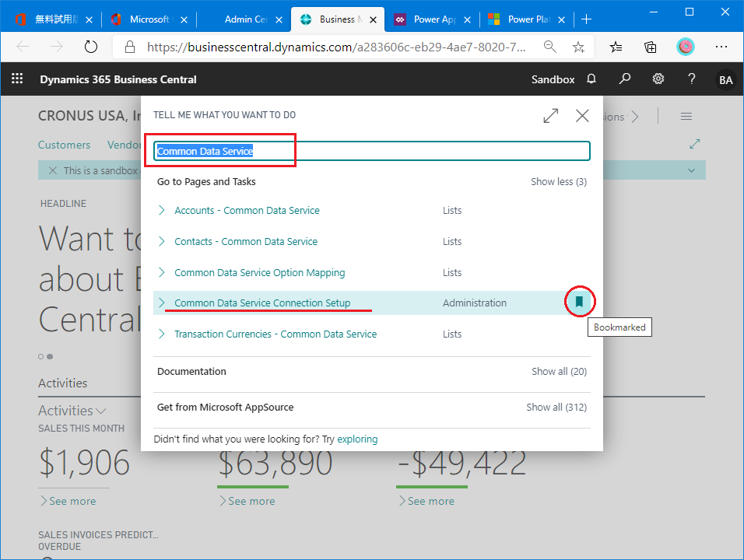Open the Customers navigation link
Viewport: 744px width, 560px height.
click(x=64, y=145)
